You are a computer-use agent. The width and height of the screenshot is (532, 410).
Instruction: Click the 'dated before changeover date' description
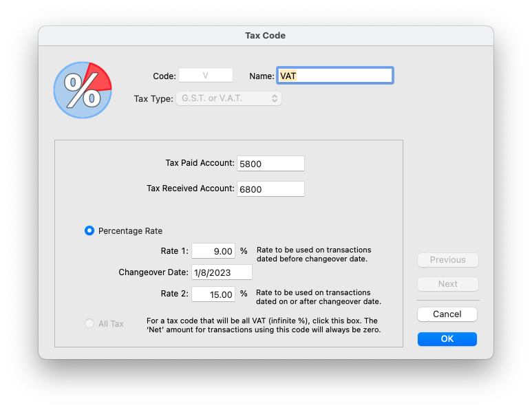click(314, 255)
